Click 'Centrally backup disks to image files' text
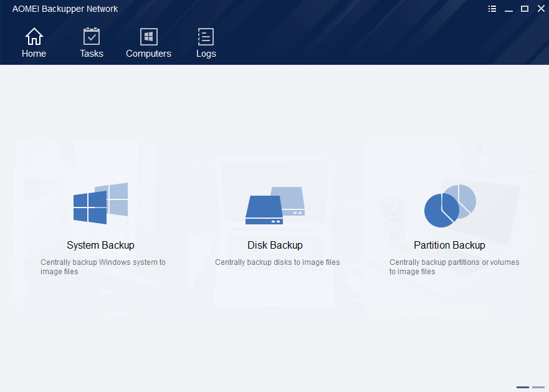549x392 pixels. 277,262
